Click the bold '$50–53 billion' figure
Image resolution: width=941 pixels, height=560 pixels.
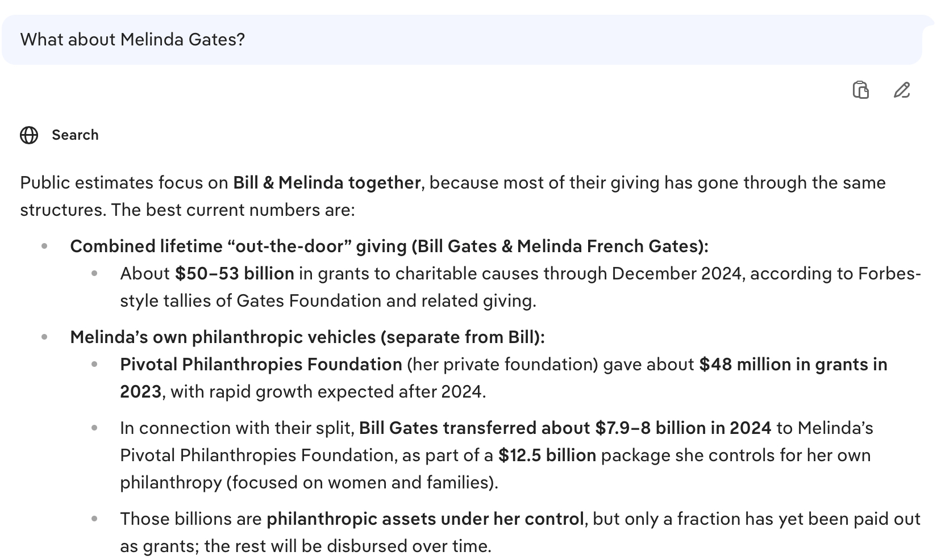tap(234, 274)
